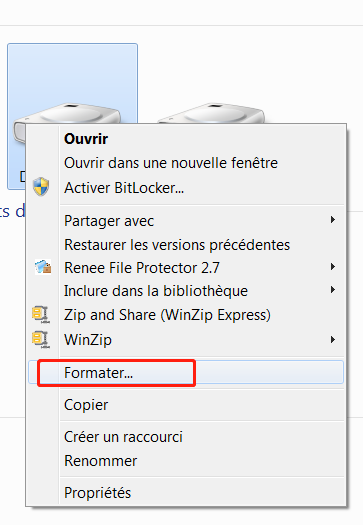Choose Formater... from the menu
The width and height of the screenshot is (363, 525).
point(186,372)
